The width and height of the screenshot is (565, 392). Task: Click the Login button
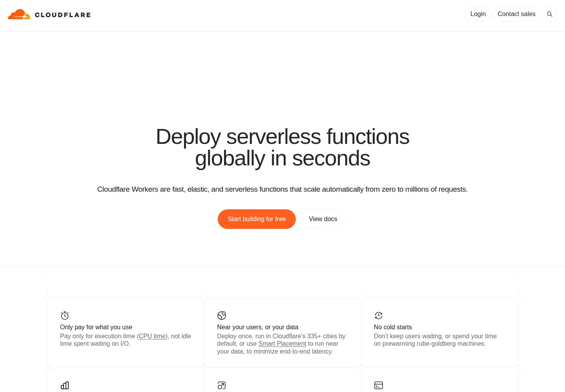478,14
